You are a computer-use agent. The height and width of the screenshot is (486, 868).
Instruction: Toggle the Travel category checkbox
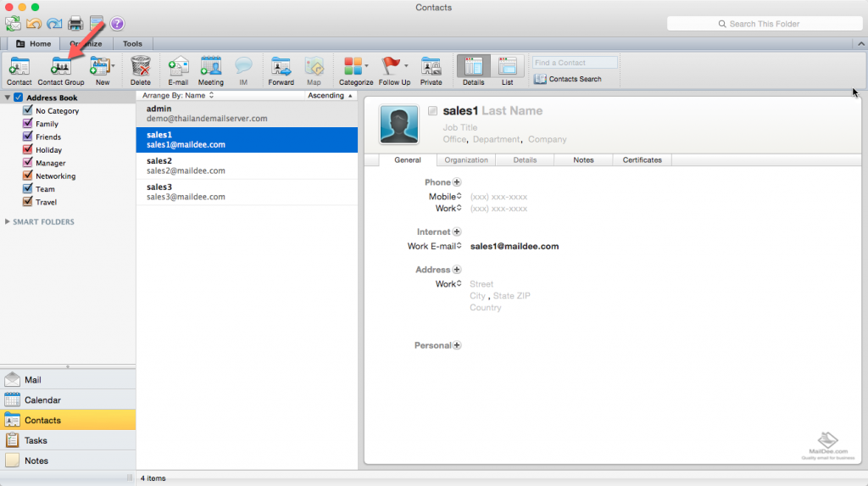pyautogui.click(x=28, y=202)
